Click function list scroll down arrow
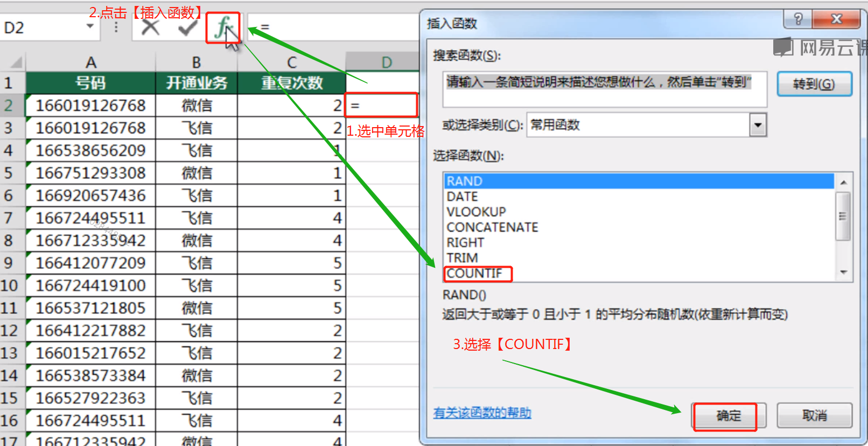868x446 pixels. point(843,273)
